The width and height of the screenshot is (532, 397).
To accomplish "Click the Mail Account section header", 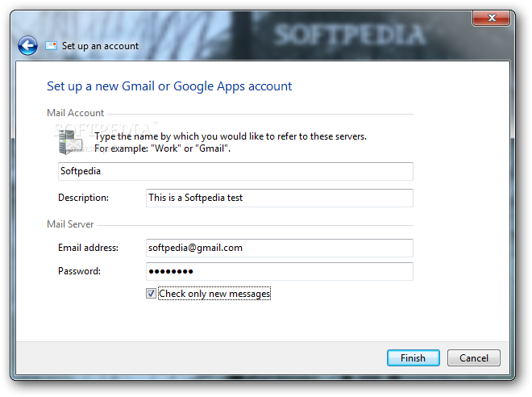I will coord(75,113).
